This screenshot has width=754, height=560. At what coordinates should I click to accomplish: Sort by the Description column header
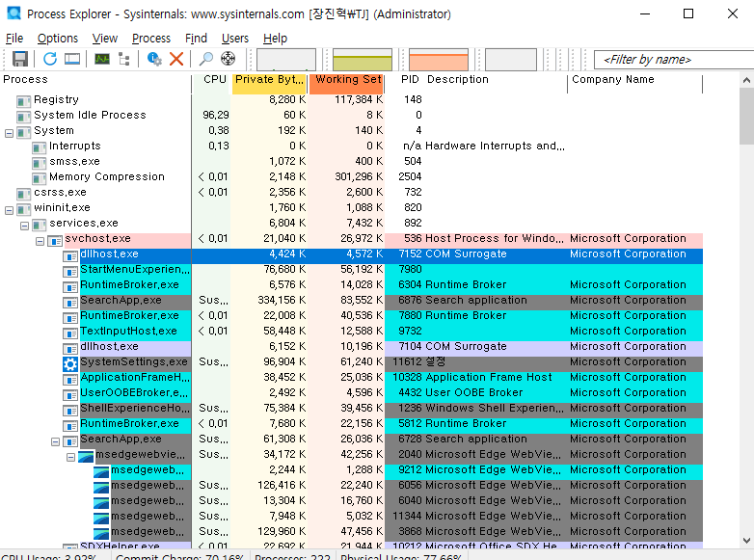click(496, 79)
